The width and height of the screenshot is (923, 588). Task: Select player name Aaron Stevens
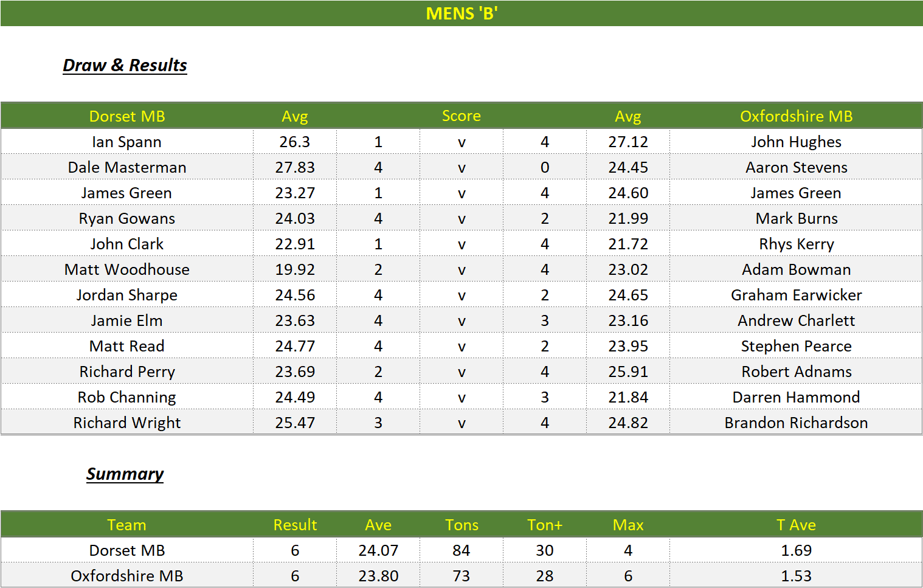point(796,167)
